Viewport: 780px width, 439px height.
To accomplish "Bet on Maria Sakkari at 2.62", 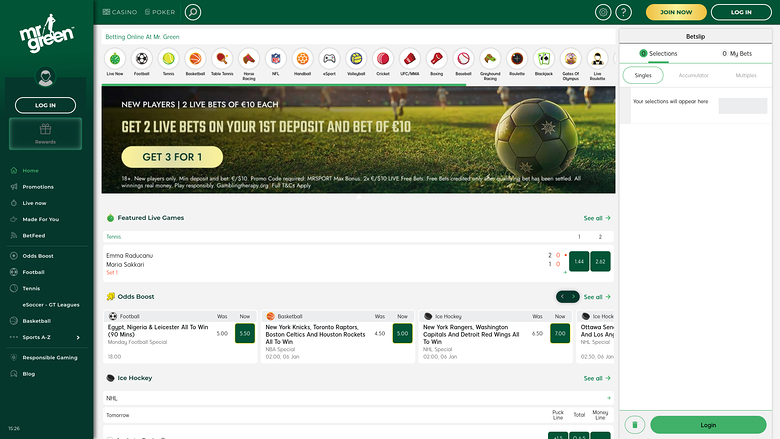I will pyautogui.click(x=600, y=262).
